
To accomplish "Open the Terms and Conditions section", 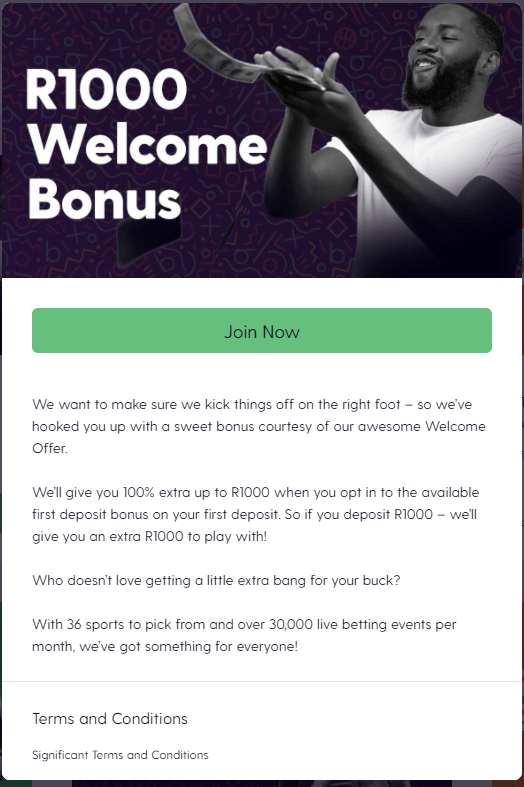I will pos(110,719).
